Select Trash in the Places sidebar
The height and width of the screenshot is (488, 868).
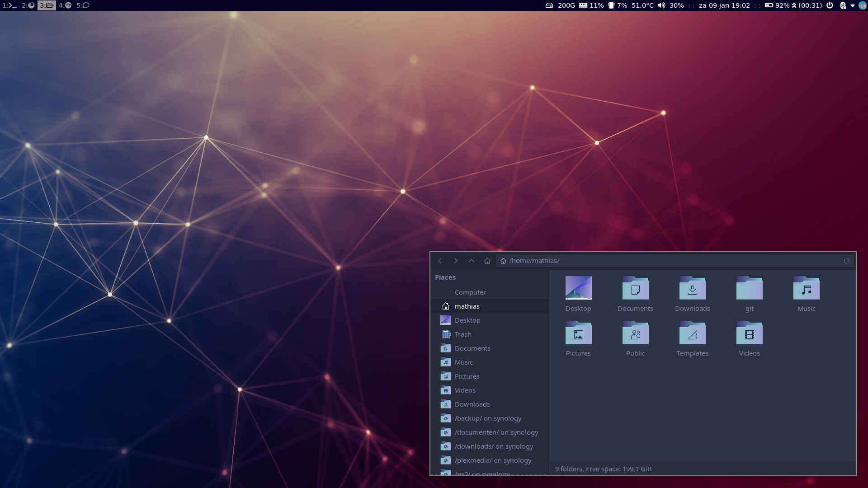(463, 334)
